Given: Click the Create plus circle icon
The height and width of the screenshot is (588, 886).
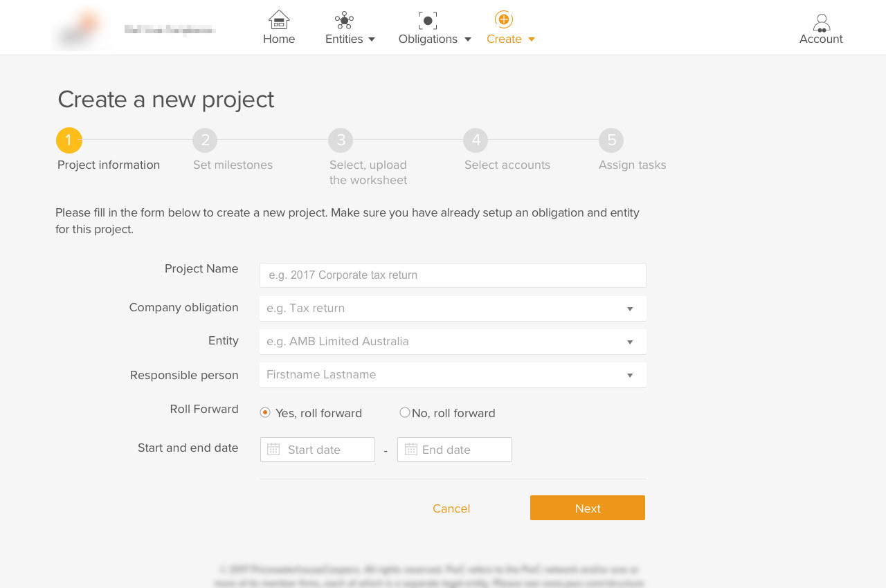Looking at the screenshot, I should (x=504, y=19).
